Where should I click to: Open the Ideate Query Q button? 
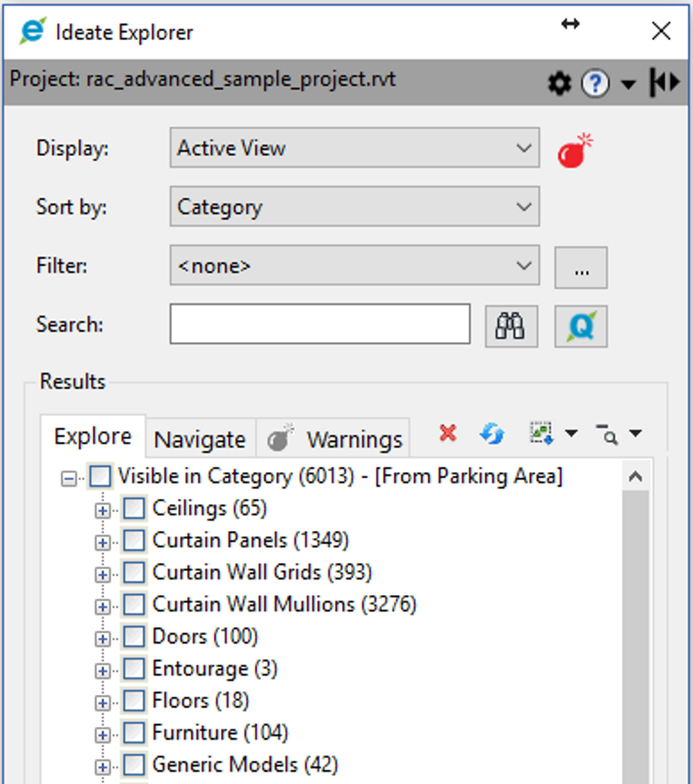[581, 326]
